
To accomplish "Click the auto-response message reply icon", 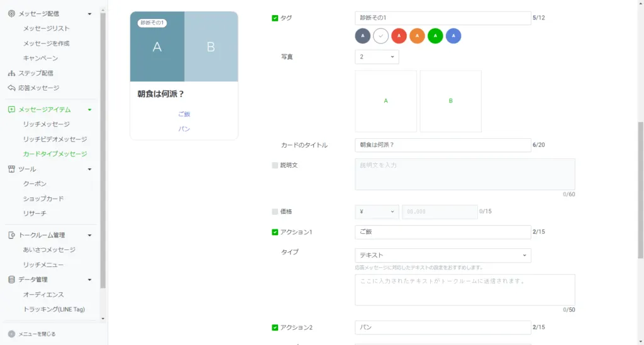I will (x=11, y=88).
